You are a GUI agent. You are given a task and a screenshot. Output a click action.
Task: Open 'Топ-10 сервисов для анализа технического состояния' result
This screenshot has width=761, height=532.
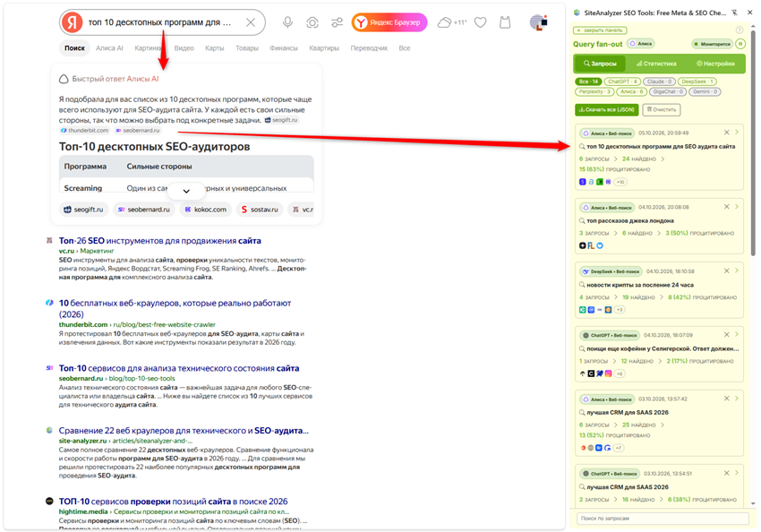click(178, 368)
